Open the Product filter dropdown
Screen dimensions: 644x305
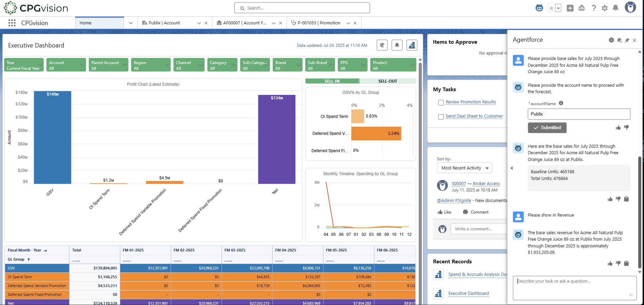coord(393,65)
